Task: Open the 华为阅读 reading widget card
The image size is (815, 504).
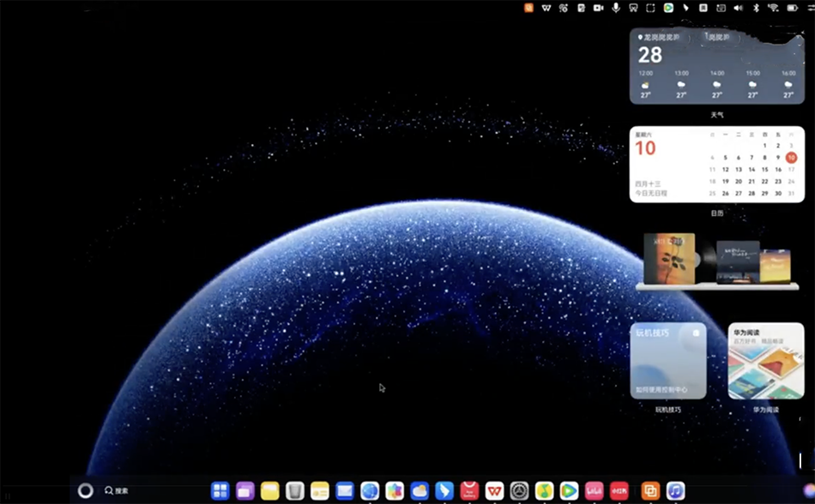Action: point(765,361)
